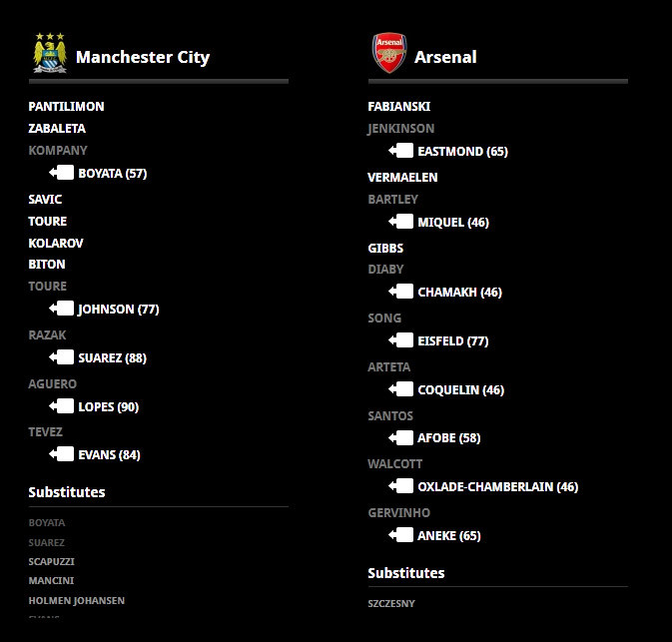Click substitution icon beside CHAMAKH (46)
The height and width of the screenshot is (642, 672).
[401, 292]
